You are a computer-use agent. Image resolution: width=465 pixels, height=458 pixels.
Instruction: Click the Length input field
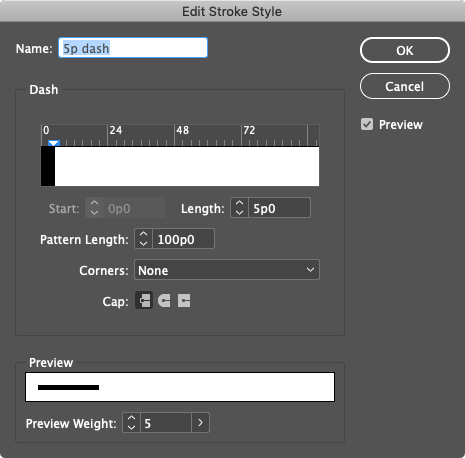coord(279,208)
